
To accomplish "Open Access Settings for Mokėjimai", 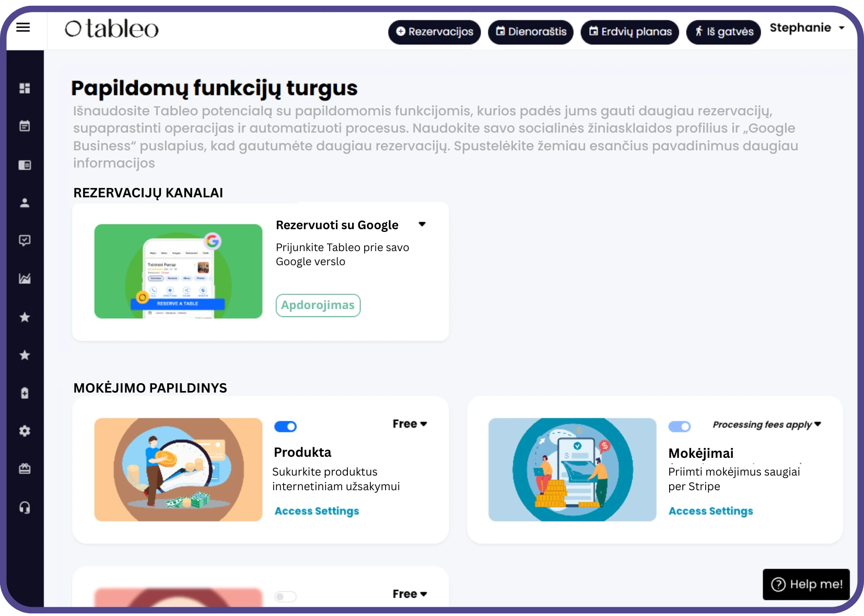I will click(711, 511).
